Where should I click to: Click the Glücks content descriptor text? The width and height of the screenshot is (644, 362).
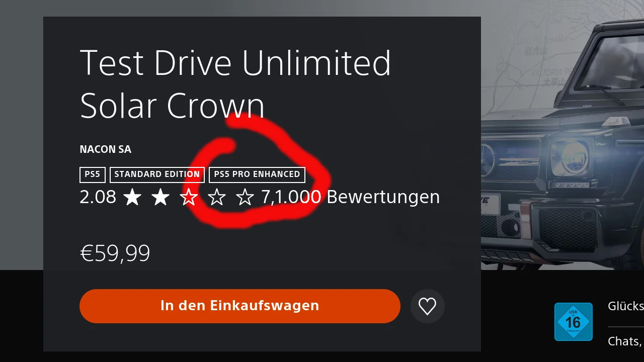pos(626,306)
